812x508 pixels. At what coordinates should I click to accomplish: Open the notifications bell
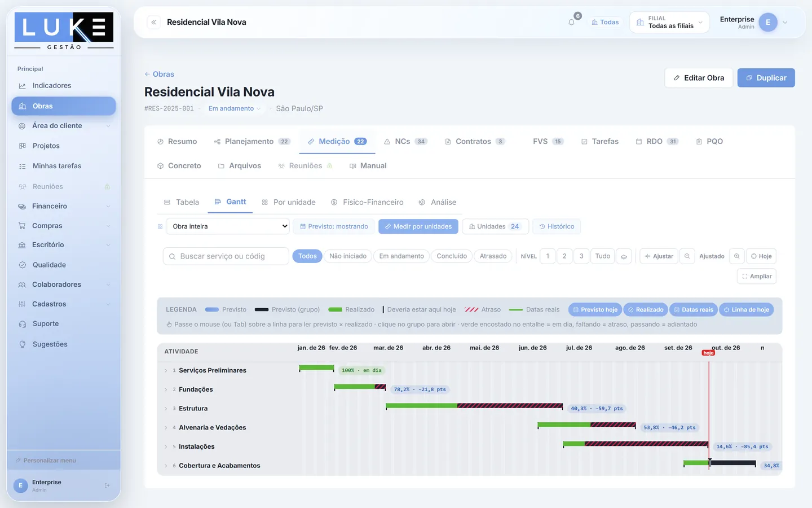572,22
